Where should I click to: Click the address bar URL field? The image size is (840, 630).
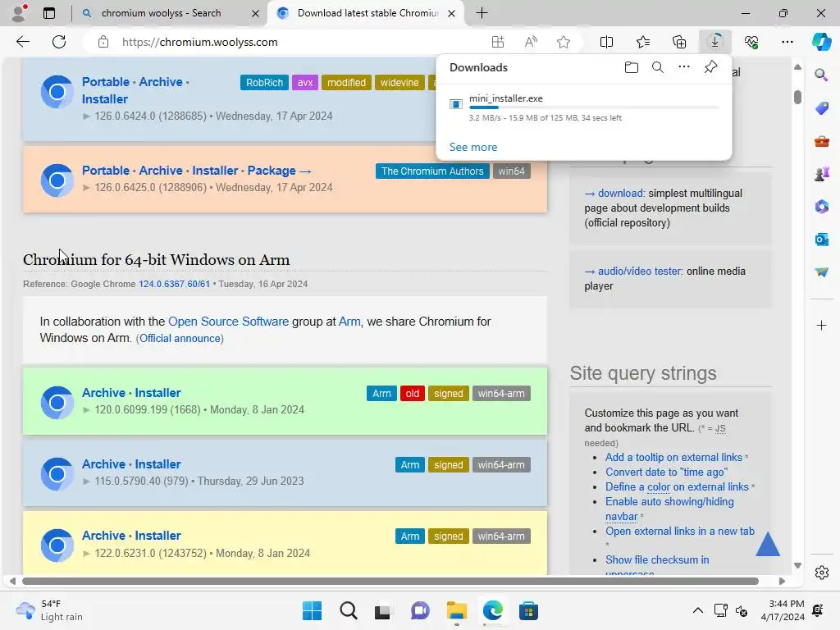[199, 42]
